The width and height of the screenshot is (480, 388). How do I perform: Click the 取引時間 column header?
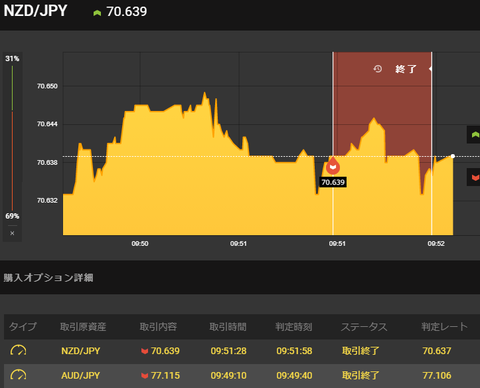tap(228, 327)
